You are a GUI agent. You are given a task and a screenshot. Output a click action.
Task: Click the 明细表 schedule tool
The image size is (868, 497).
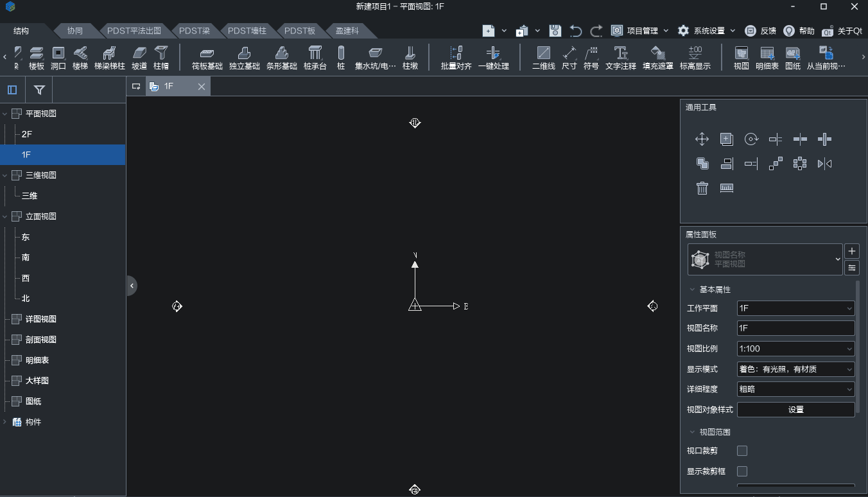coord(767,57)
